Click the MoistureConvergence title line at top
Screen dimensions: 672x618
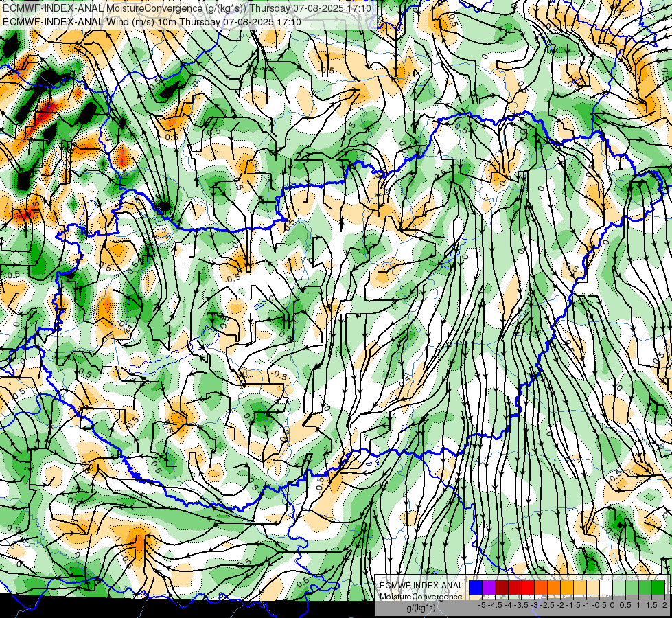point(187,8)
